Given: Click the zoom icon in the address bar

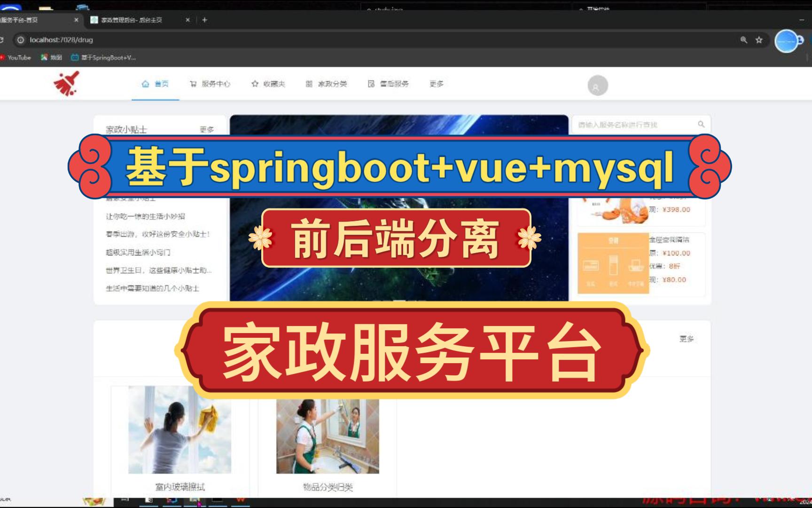Looking at the screenshot, I should 743,40.
